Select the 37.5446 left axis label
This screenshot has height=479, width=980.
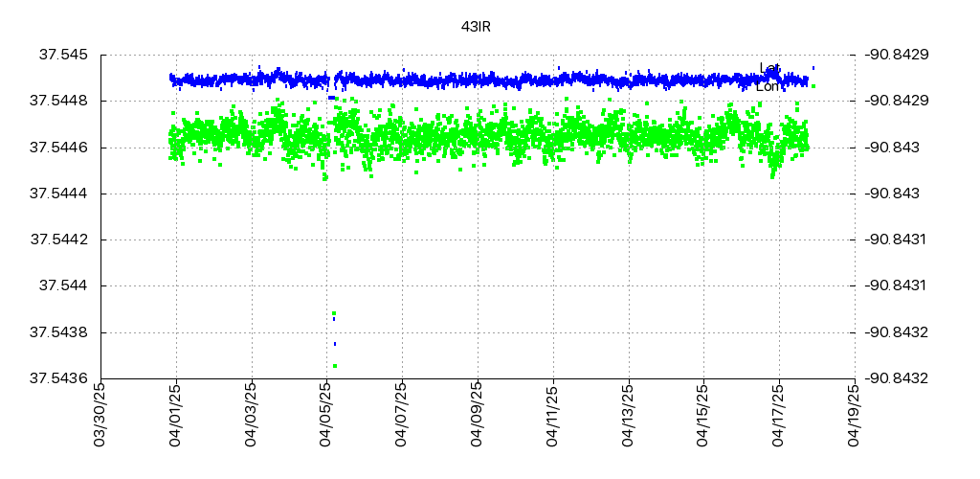click(58, 148)
